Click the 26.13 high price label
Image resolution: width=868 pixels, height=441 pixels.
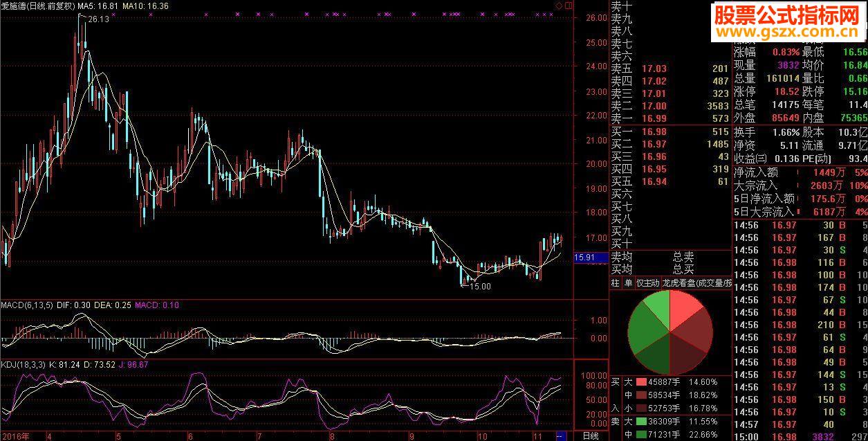pyautogui.click(x=98, y=19)
